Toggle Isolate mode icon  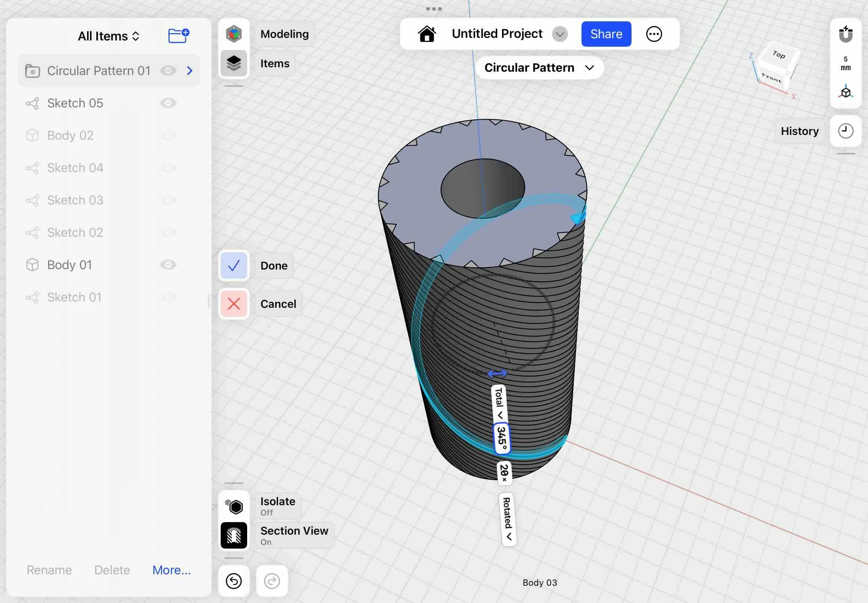[234, 506]
